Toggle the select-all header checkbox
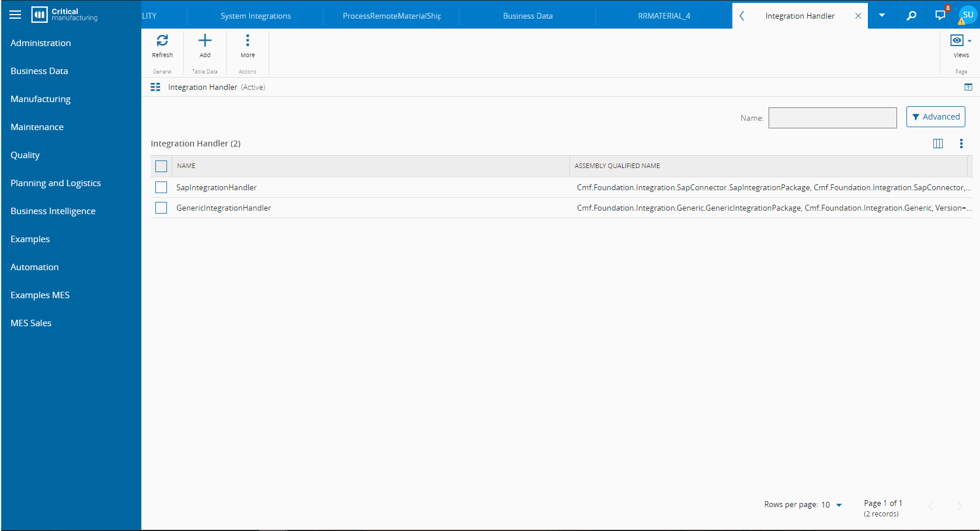The height and width of the screenshot is (531, 980). click(161, 166)
